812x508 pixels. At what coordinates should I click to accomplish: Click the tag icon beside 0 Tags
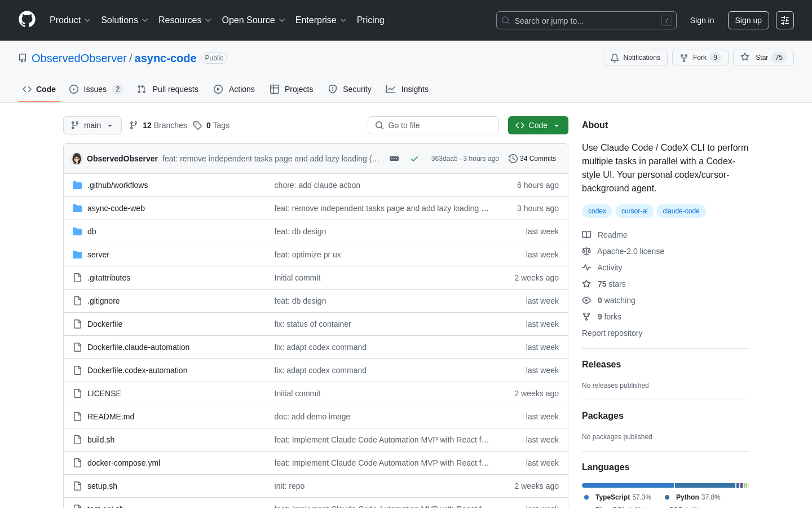(197, 125)
